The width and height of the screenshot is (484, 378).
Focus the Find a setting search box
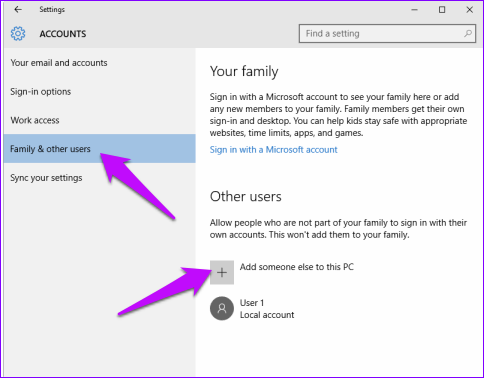[387, 33]
